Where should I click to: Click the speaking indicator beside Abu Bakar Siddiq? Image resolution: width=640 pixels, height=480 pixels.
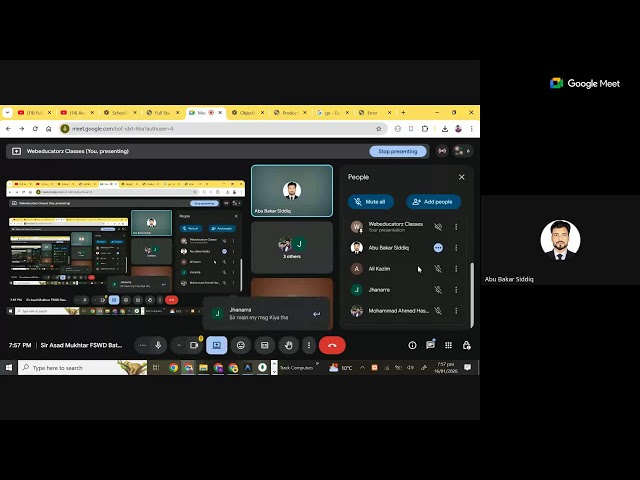[x=438, y=248]
